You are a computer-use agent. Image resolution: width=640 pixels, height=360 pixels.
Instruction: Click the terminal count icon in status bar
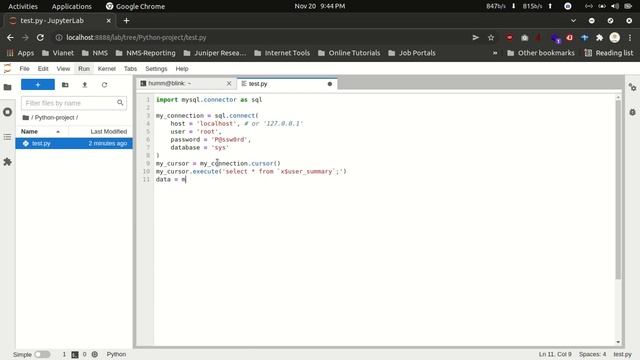pyautogui.click(x=75, y=354)
